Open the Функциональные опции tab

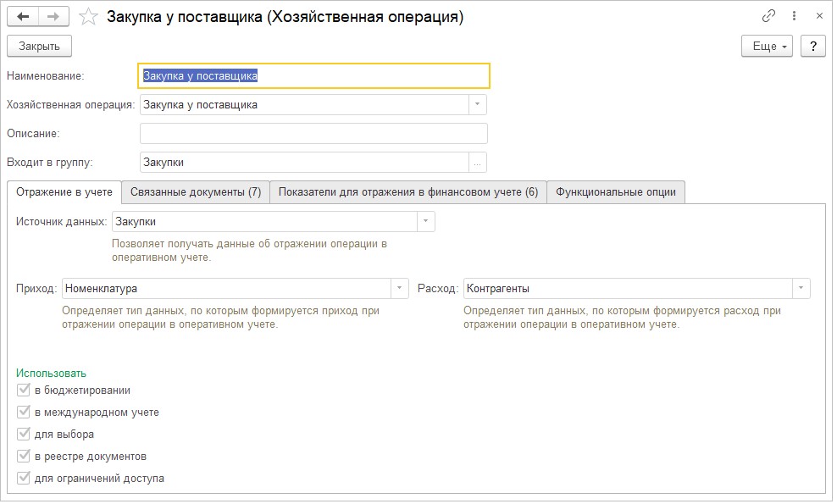pos(616,192)
